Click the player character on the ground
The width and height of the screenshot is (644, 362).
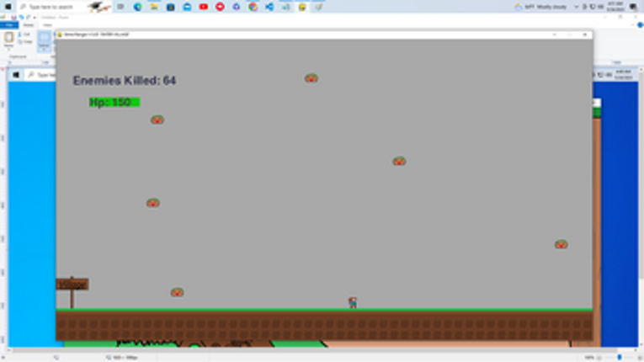click(353, 302)
